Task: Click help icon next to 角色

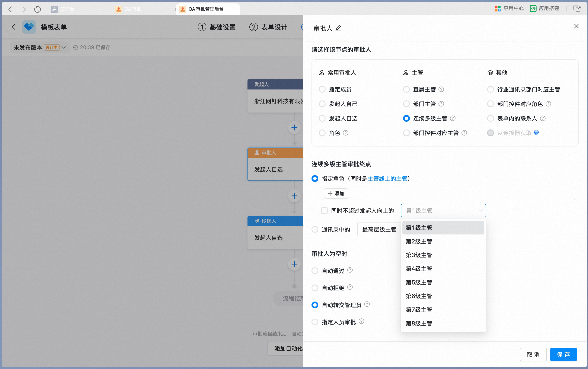Action: tap(345, 133)
